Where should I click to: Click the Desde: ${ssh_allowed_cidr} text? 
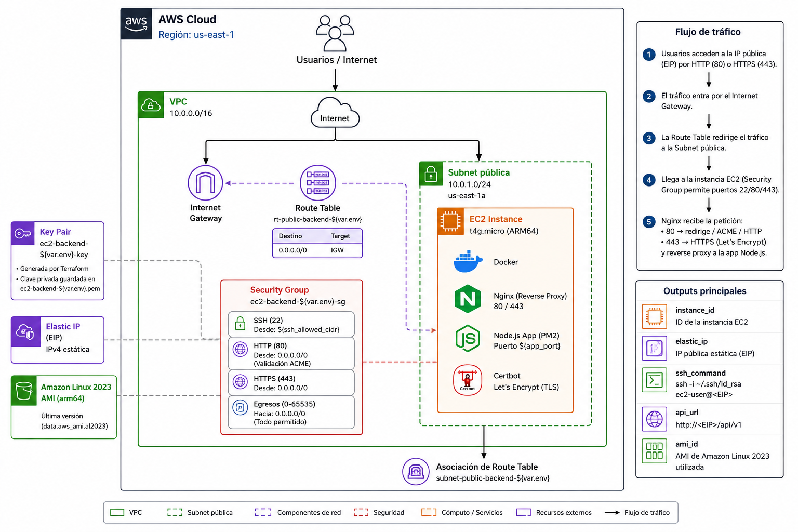(296, 330)
